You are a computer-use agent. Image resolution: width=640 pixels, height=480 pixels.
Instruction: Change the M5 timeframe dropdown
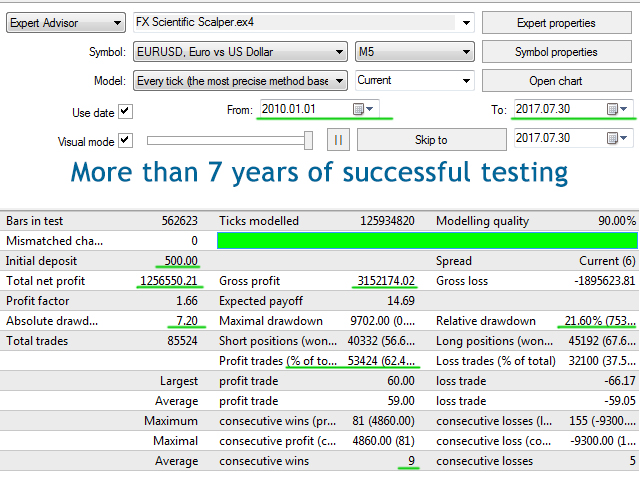(x=465, y=52)
